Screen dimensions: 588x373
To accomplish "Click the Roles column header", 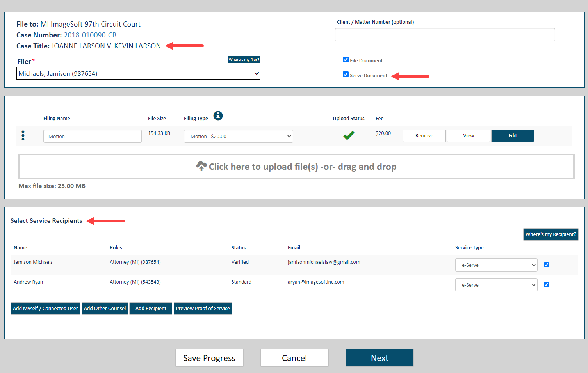I will click(x=116, y=248).
